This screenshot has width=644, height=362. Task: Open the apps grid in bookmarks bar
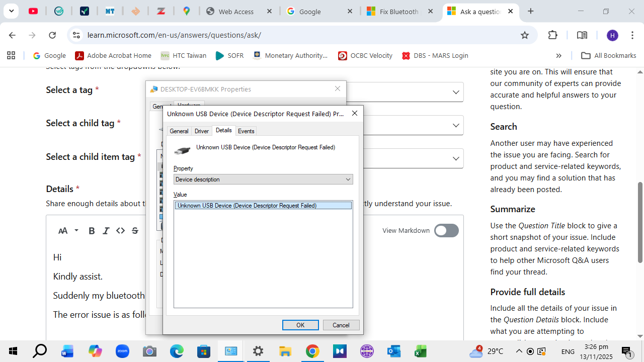(11, 56)
